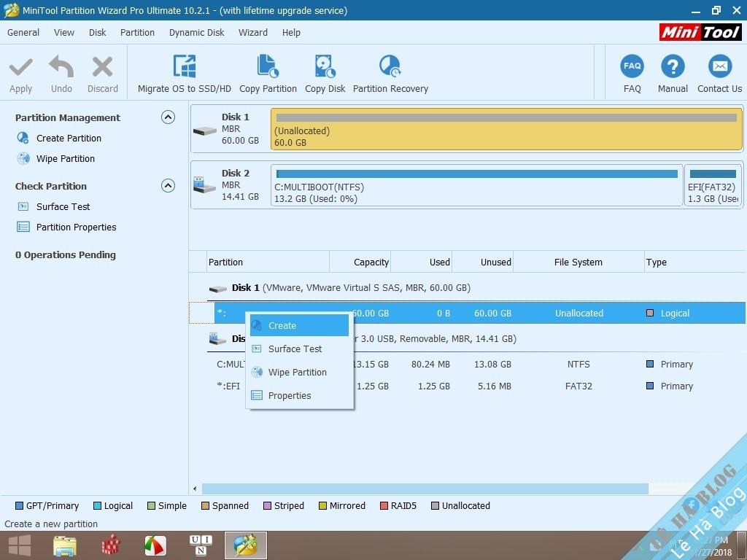
Task: Select the yellow Unallocated block on Disk 1
Action: pyautogui.click(x=506, y=130)
